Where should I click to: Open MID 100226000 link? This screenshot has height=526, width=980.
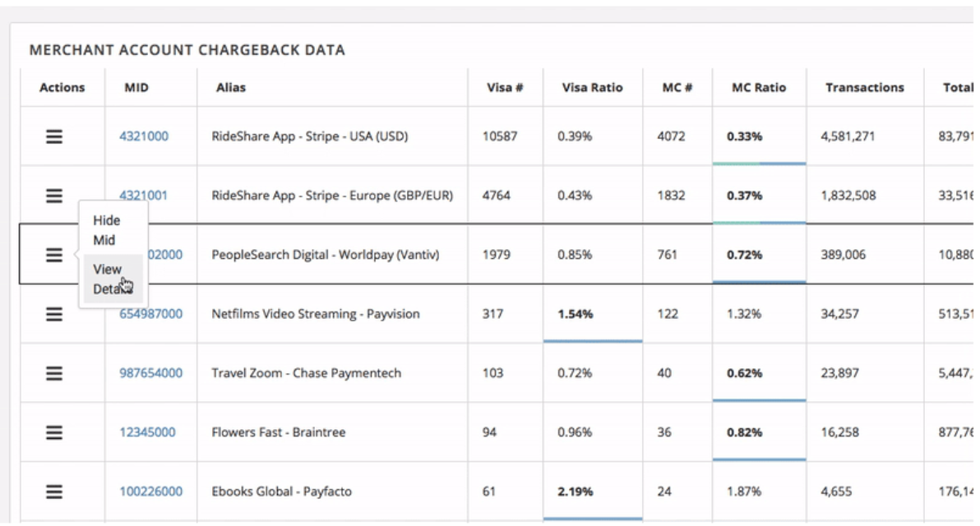[151, 491]
